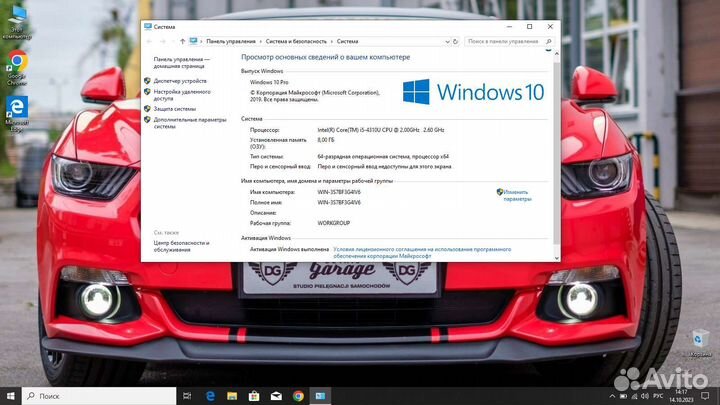Go forward in the System window
Screen dimensions: 720x405
[163, 41]
